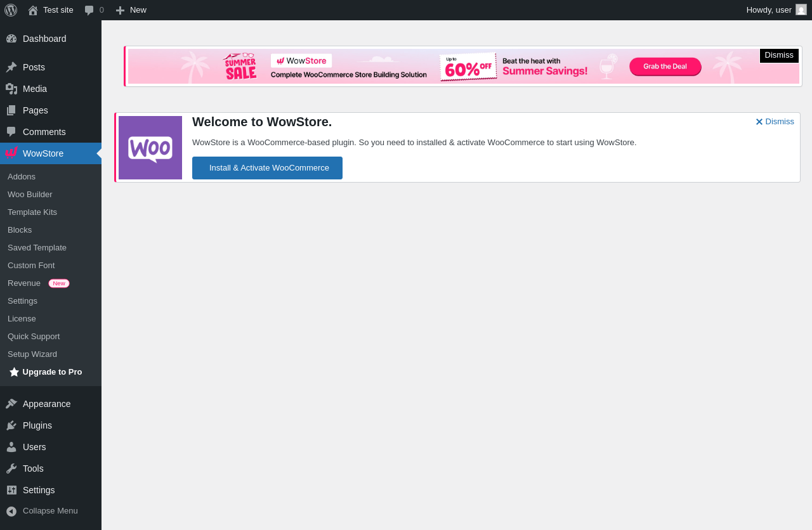
Task: Open the comments bubble icon in admin bar
Action: coord(89,10)
